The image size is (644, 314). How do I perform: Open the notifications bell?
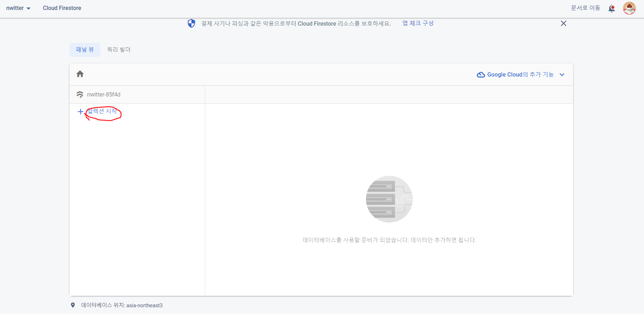tap(612, 8)
